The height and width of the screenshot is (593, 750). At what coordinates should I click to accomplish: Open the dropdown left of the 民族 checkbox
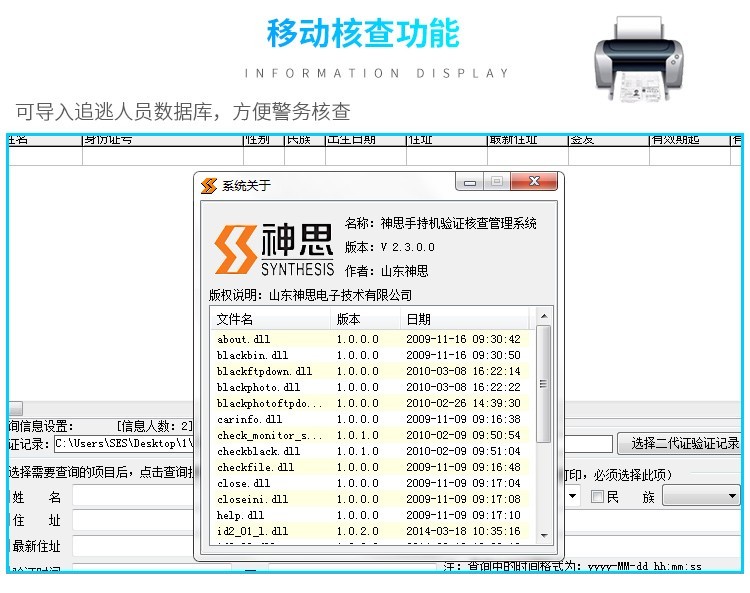pos(572,496)
